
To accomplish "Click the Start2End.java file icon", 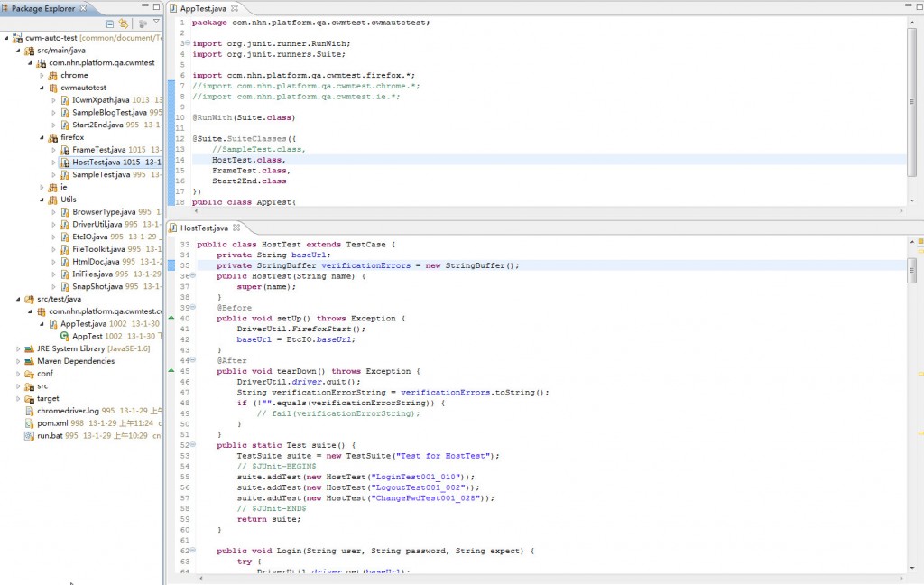I will pos(65,125).
